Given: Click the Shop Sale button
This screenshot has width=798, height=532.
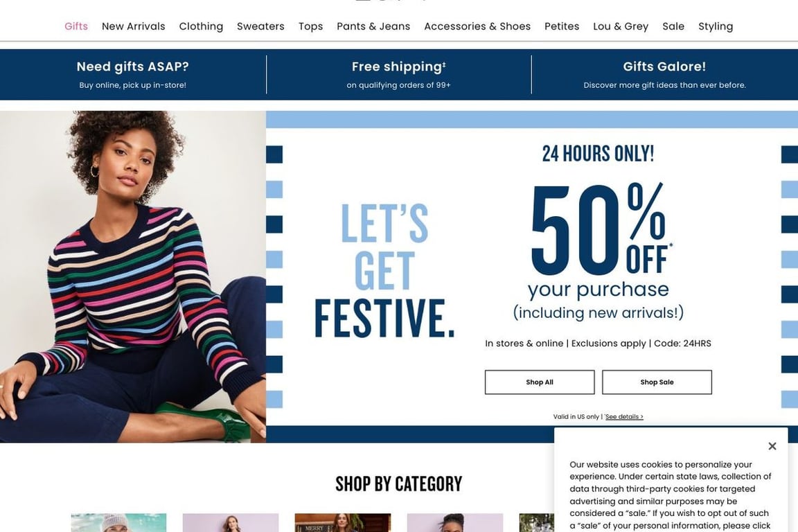Looking at the screenshot, I should point(657,382).
